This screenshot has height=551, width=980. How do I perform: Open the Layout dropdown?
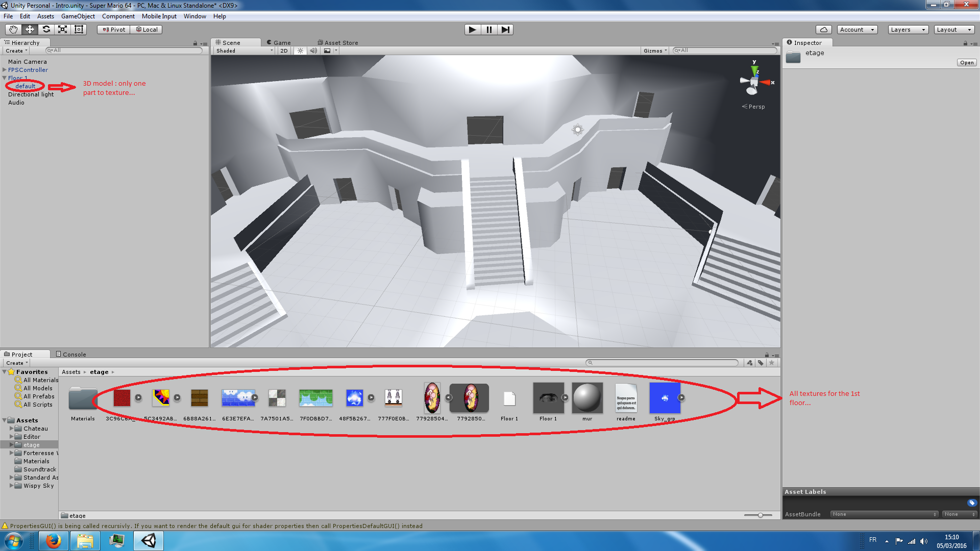pyautogui.click(x=954, y=30)
